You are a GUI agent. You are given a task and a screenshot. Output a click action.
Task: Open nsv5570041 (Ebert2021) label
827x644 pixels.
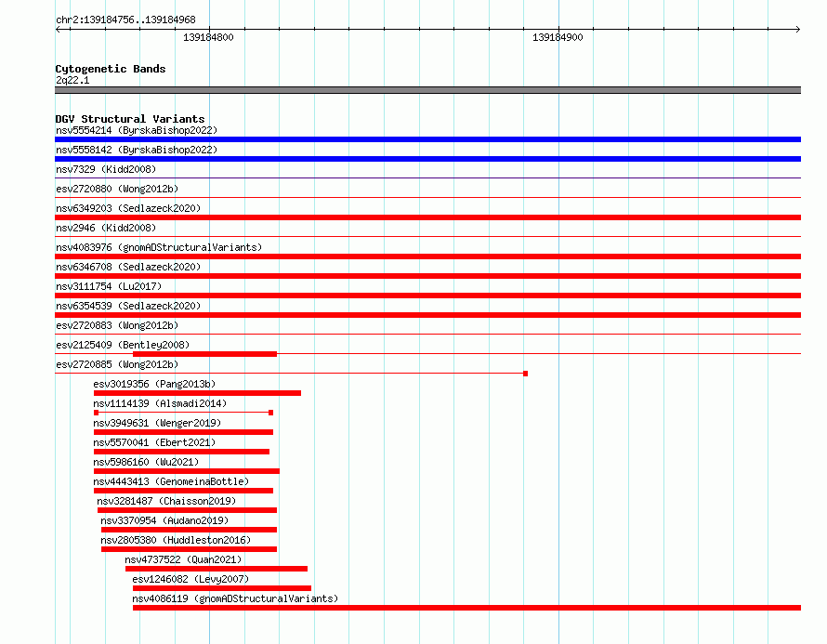pyautogui.click(x=154, y=442)
